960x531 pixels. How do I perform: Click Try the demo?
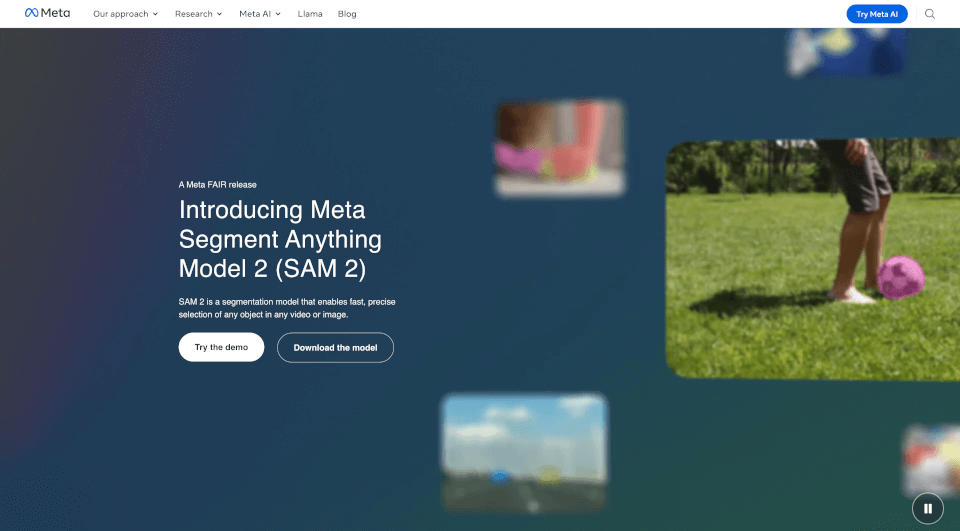(222, 347)
